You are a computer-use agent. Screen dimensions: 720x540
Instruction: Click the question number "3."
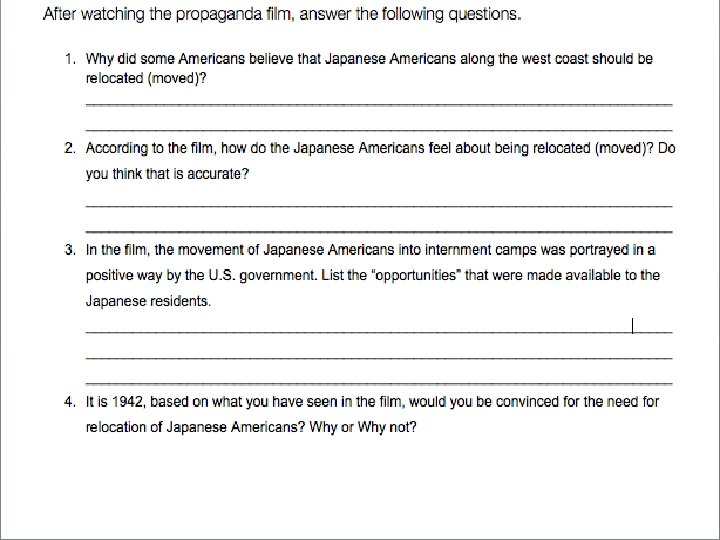click(70, 249)
